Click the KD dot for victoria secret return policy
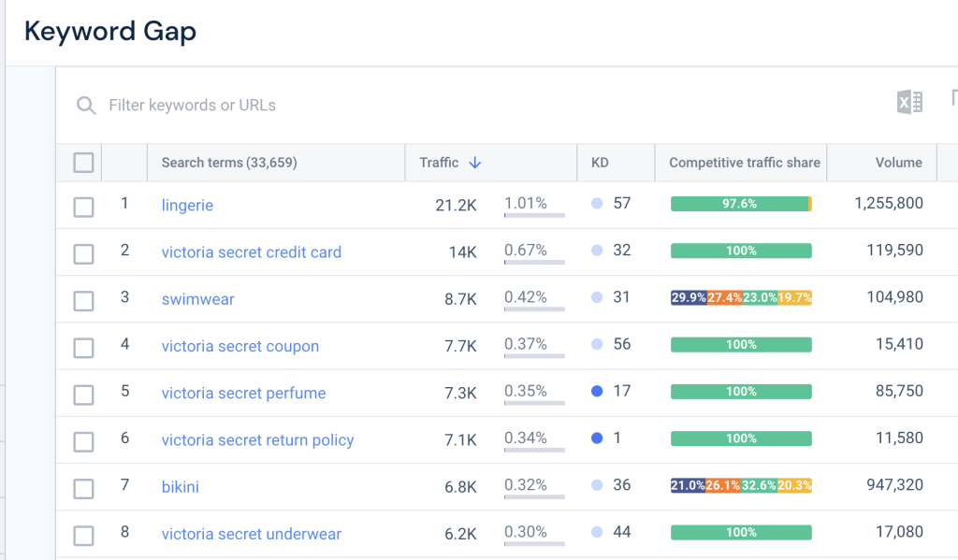This screenshot has height=560, width=958. pos(597,438)
